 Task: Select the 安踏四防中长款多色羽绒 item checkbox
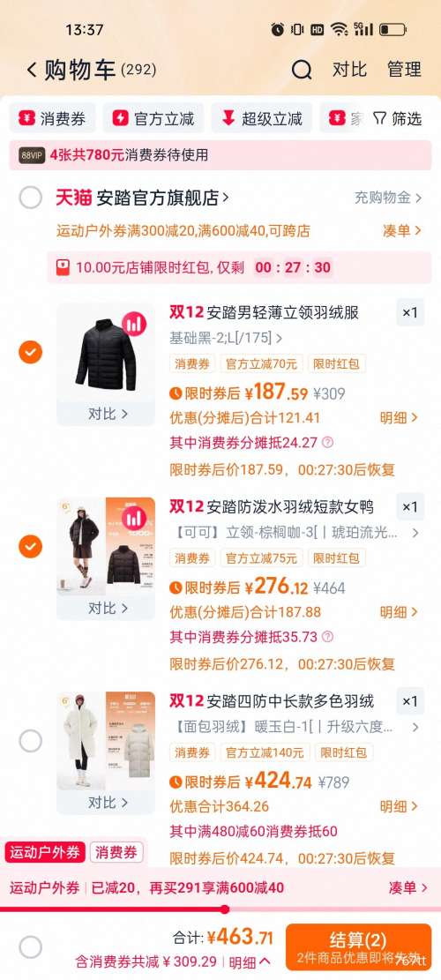pos(31,741)
